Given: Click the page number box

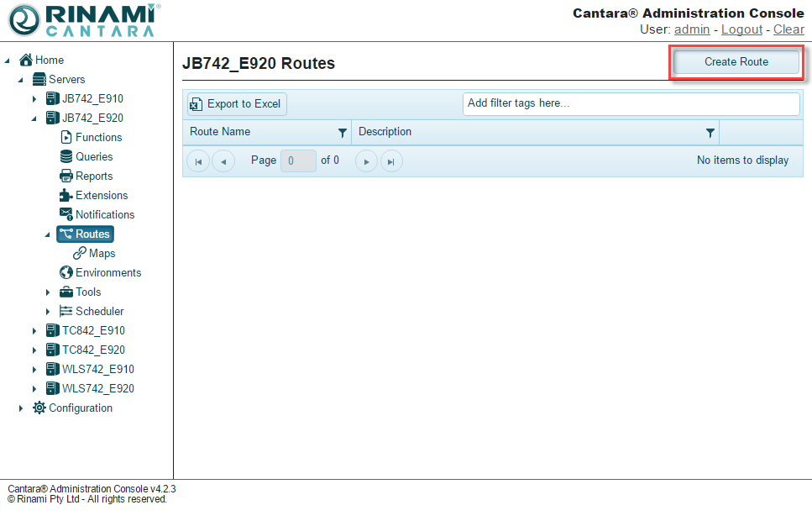Looking at the screenshot, I should pyautogui.click(x=298, y=161).
